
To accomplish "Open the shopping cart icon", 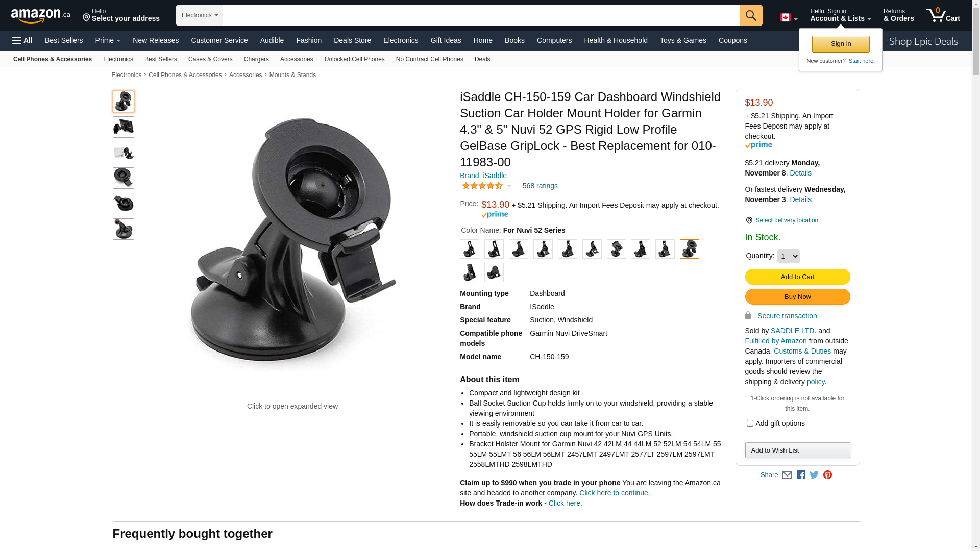I will 943,15.
